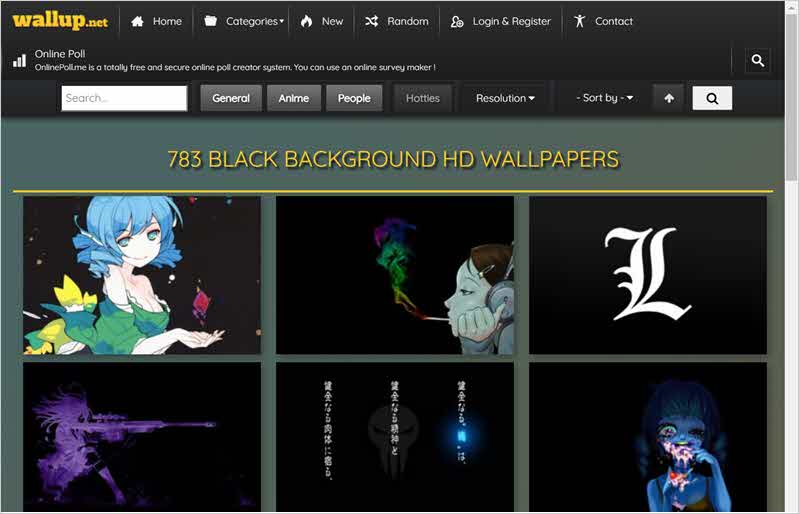Open a Random wallpaper

[408, 21]
